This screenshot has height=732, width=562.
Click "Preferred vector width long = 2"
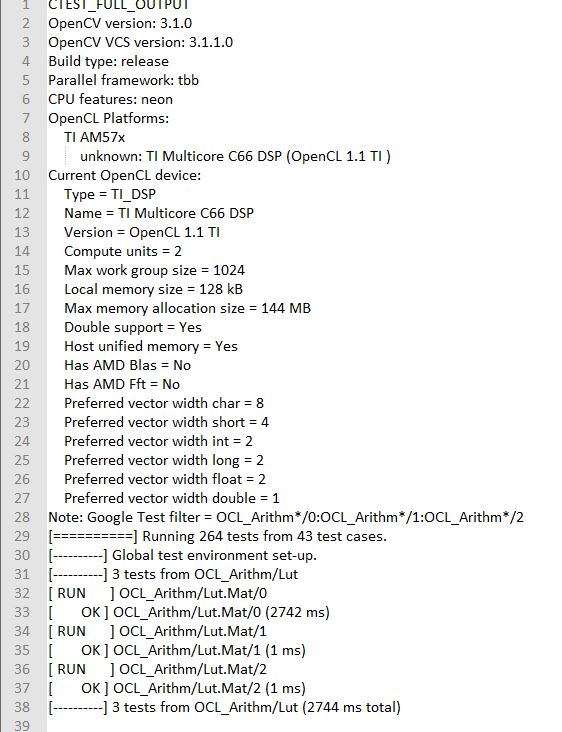164,460
